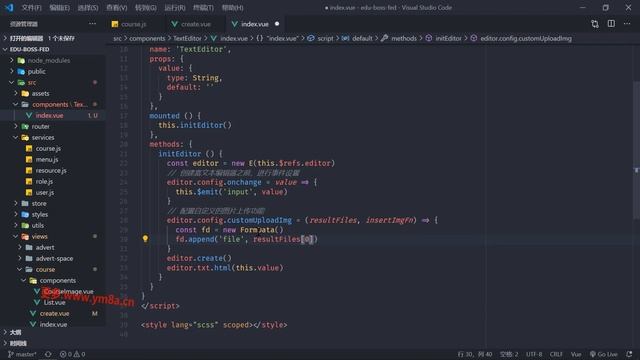Open the notifications bell icon

(629, 354)
